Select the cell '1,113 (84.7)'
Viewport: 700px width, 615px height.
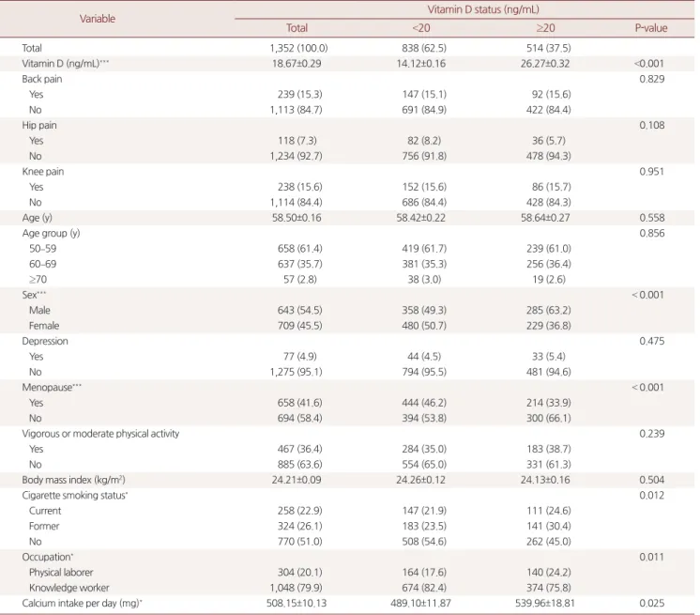coord(296,110)
